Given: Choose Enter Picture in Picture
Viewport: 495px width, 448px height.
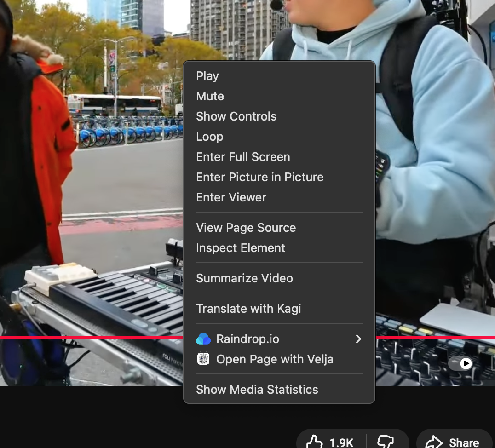Looking at the screenshot, I should click(x=259, y=177).
